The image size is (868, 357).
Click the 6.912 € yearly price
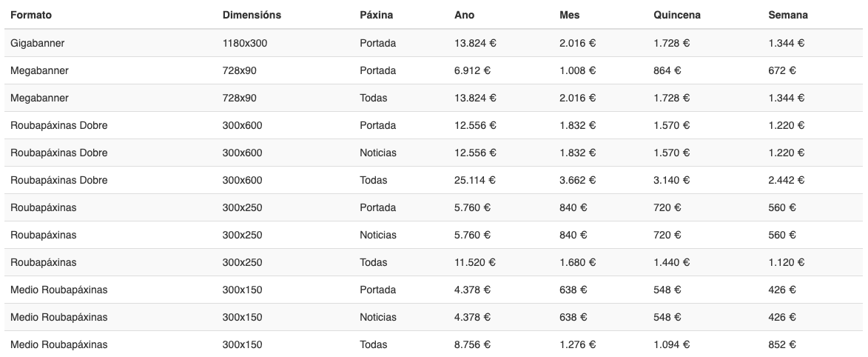click(472, 70)
